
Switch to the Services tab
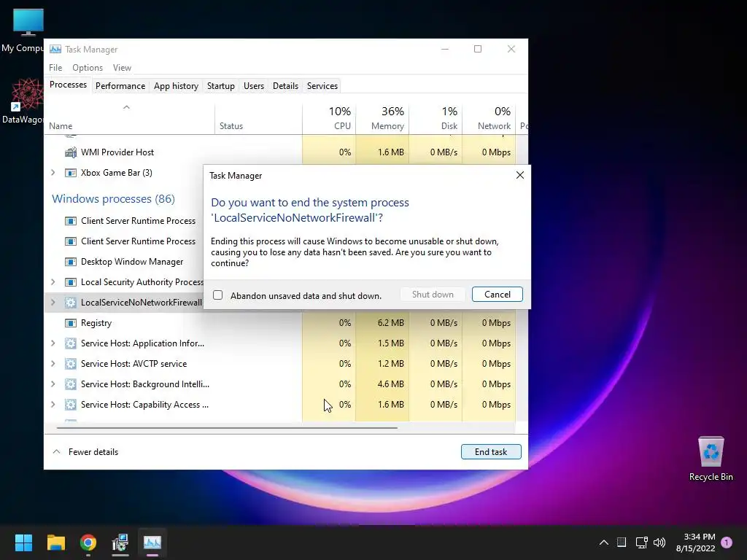(322, 86)
